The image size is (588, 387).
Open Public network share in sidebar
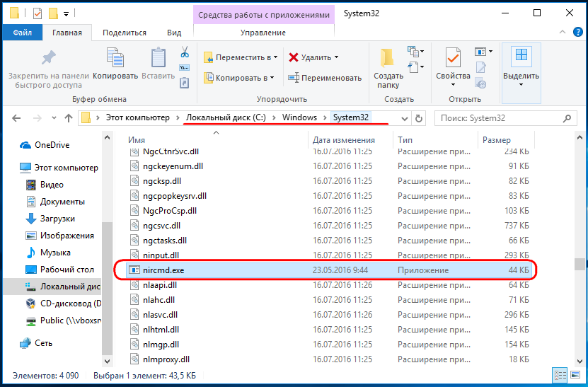click(64, 320)
